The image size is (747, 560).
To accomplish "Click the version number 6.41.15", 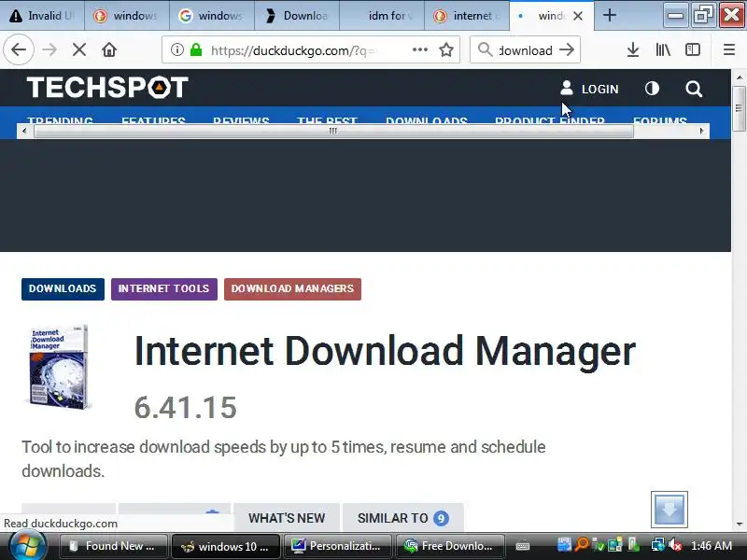I will coord(185,408).
